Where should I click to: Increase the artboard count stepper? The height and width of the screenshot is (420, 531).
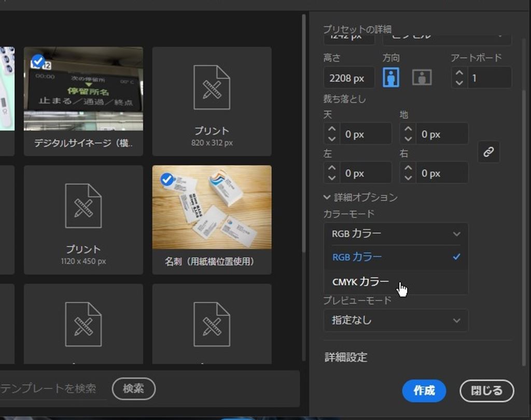[459, 73]
